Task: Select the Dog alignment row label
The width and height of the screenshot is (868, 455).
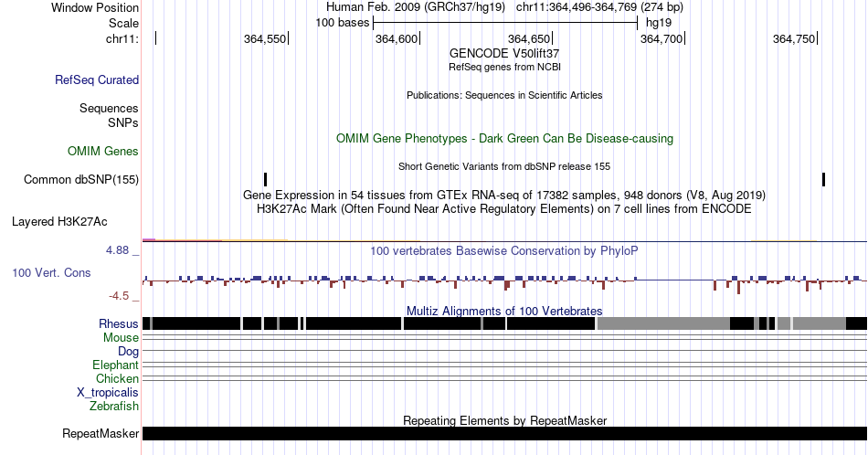Action: click(x=128, y=351)
